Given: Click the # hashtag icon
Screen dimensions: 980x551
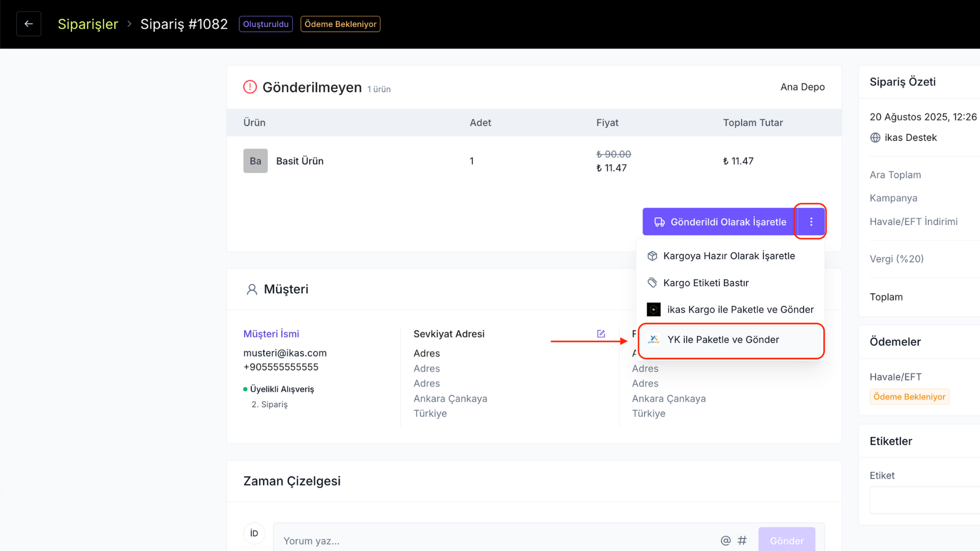Looking at the screenshot, I should 742,540.
